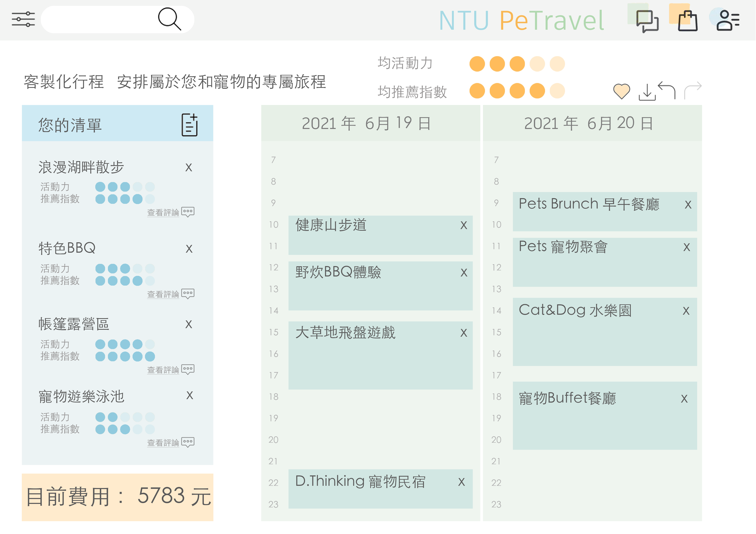
Task: Click the heart favorite icon
Action: coord(621,91)
